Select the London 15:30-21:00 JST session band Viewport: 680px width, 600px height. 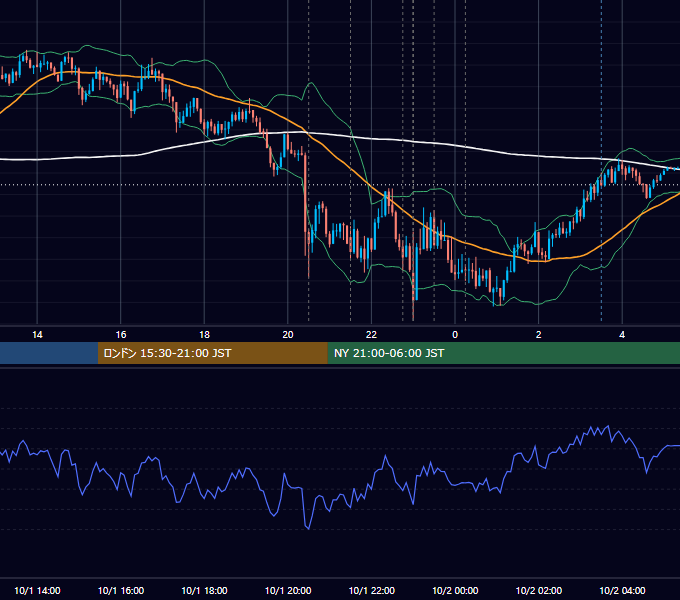(212, 353)
